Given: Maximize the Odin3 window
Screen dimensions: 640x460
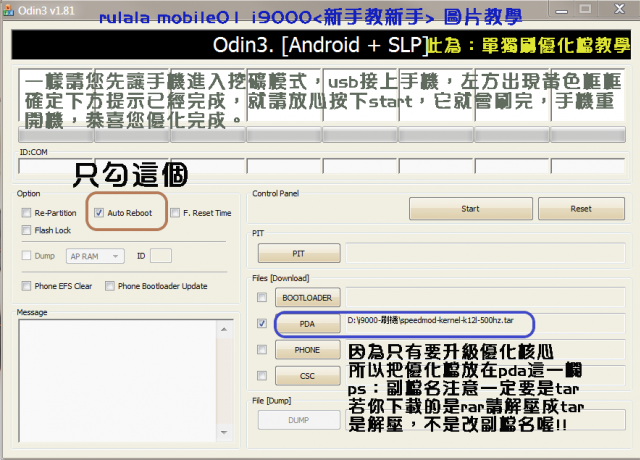Looking at the screenshot, I should pos(585,9).
